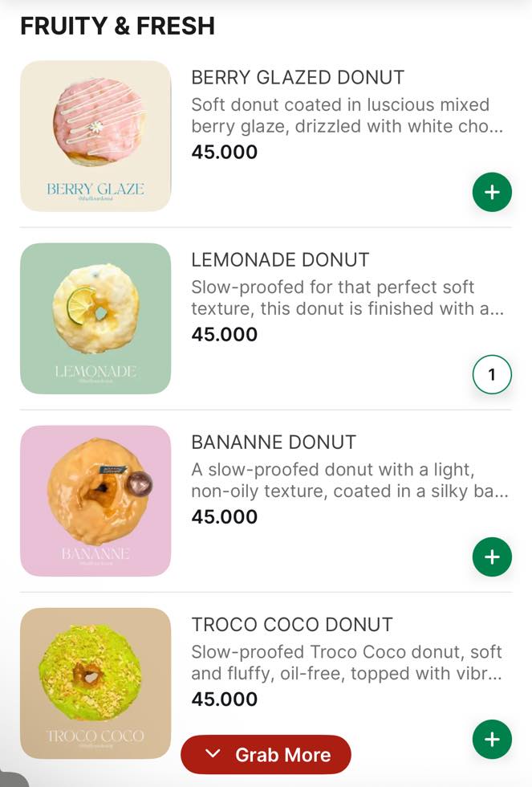Open BERRY GLAZED DONUT item title

click(x=298, y=78)
